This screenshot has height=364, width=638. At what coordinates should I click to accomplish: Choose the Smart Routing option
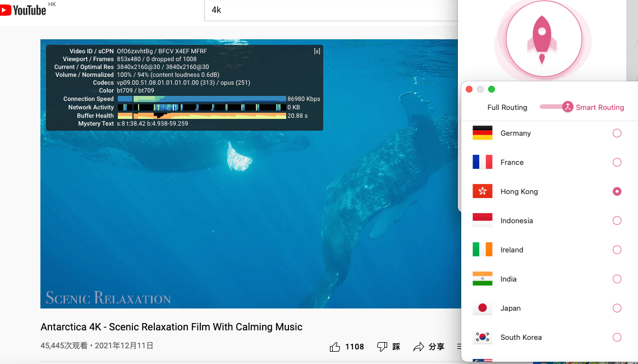600,108
